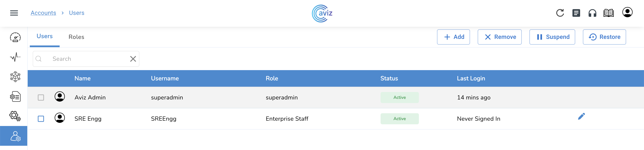Open the activity pulse sidebar icon
644x150 pixels.
(15, 57)
